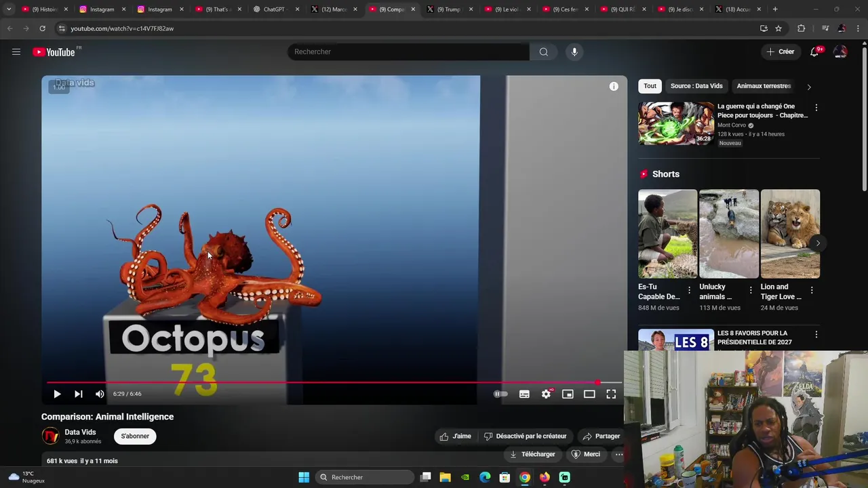Open options for Les 8 favoris video

(x=816, y=335)
